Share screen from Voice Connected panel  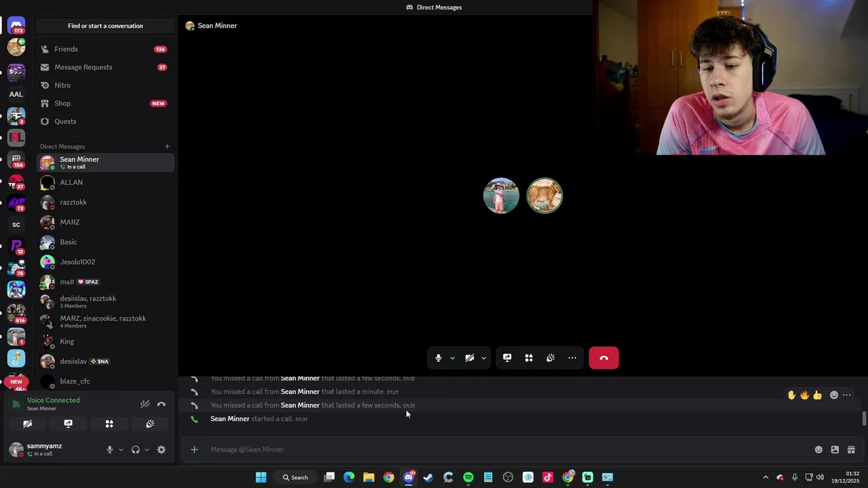point(68,424)
